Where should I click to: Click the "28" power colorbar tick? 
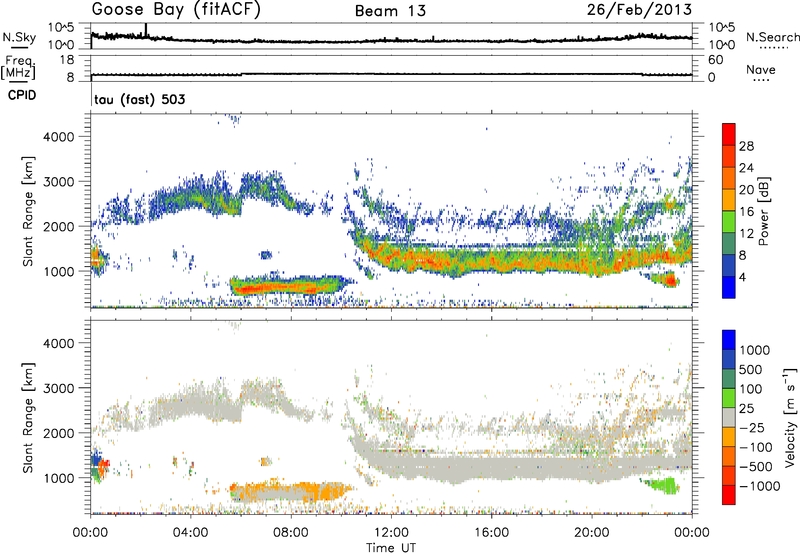746,146
